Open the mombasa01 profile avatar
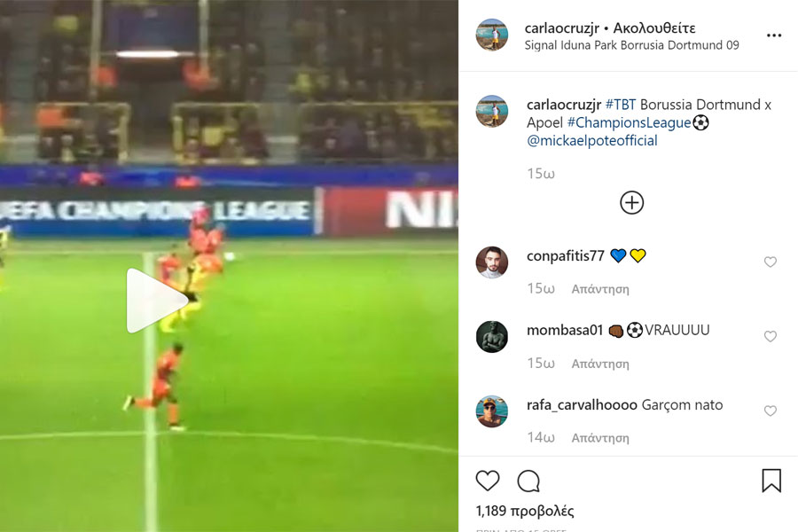Screen dimensions: 798x532 (491, 337)
